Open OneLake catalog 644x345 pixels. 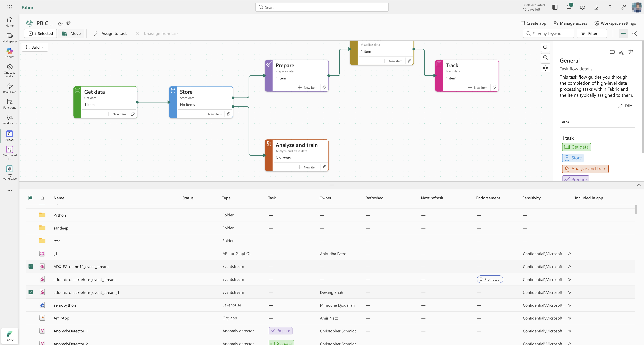click(10, 71)
